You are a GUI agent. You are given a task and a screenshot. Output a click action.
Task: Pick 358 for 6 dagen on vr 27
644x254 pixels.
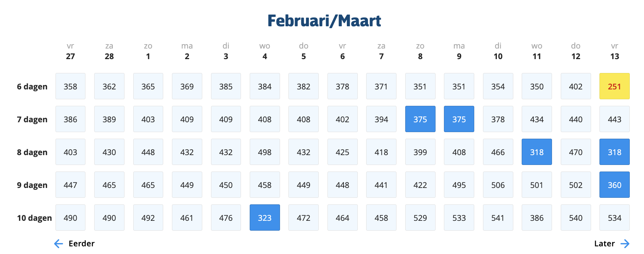[70, 86]
